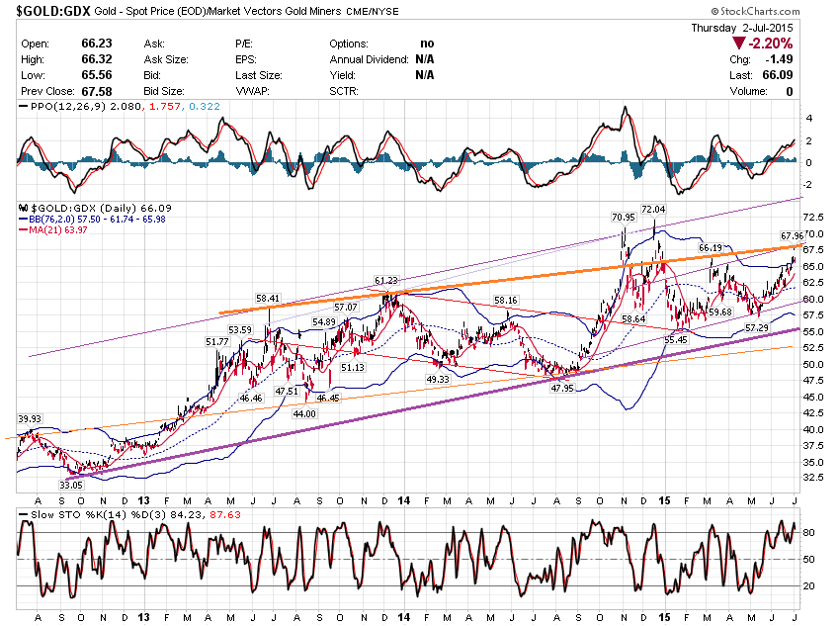The height and width of the screenshot is (626, 840).
Task: Click the 72.04 peak price label
Action: point(653,209)
